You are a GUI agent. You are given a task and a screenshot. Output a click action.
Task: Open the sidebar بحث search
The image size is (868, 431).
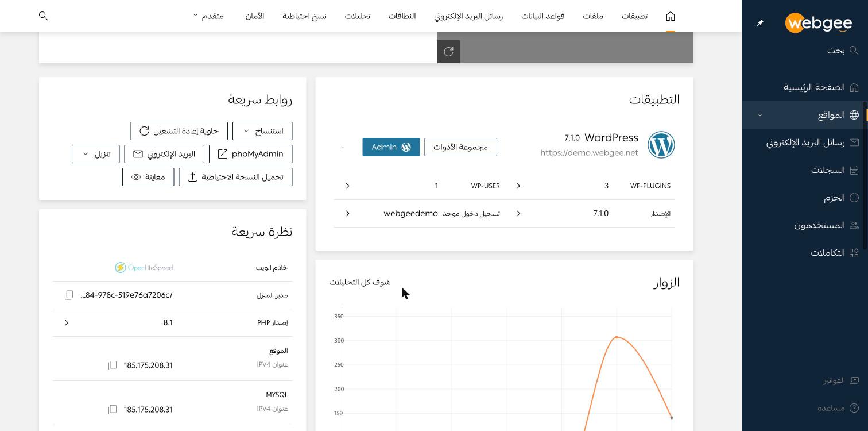point(842,51)
